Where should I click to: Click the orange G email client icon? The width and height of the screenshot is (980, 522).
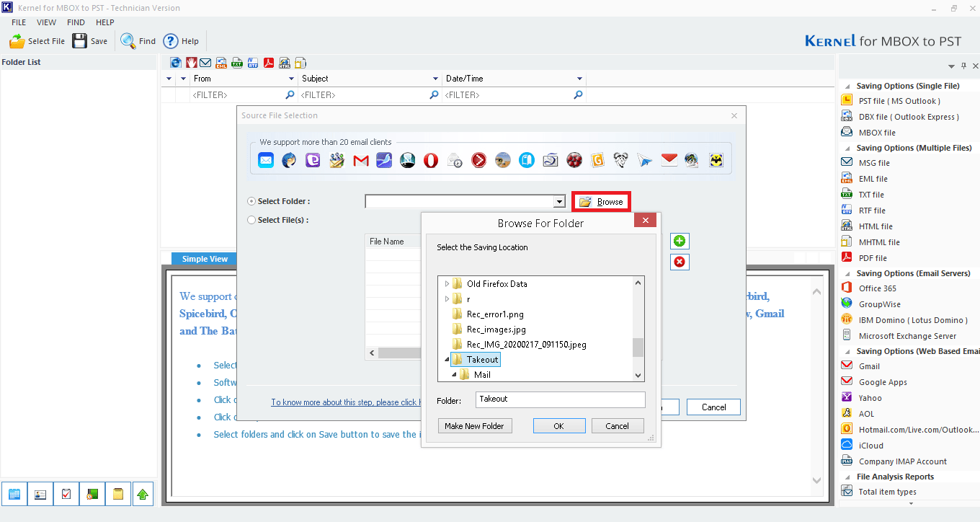pos(597,160)
